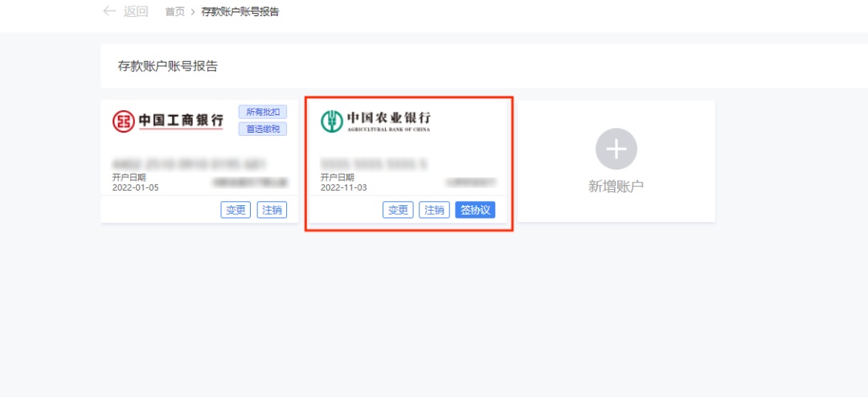Viewport: 868px width, 415px height.
Task: Click the 存款账户账号报告 breadcrumb item
Action: click(240, 11)
